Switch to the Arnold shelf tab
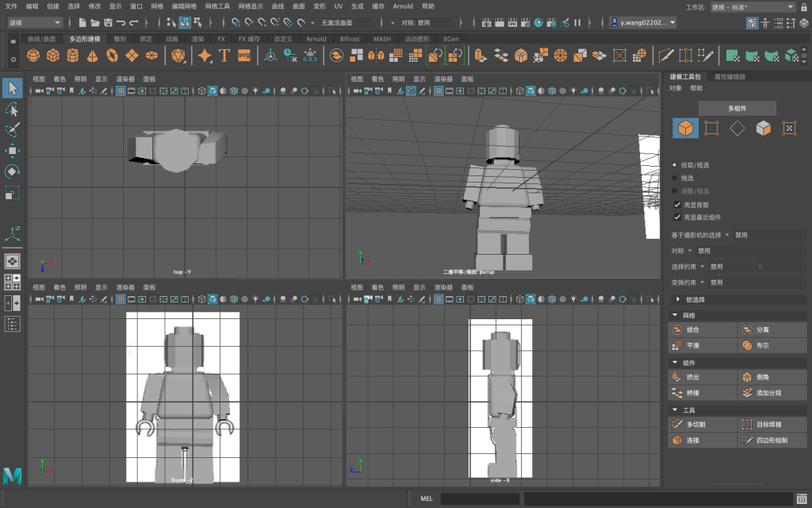Image resolution: width=812 pixels, height=508 pixels. point(316,39)
